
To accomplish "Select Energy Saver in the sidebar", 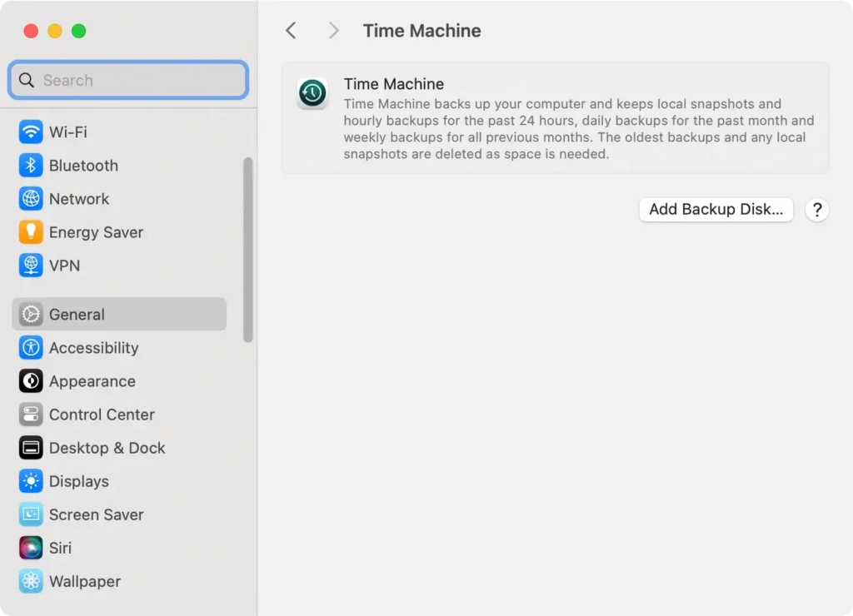I will coord(97,232).
